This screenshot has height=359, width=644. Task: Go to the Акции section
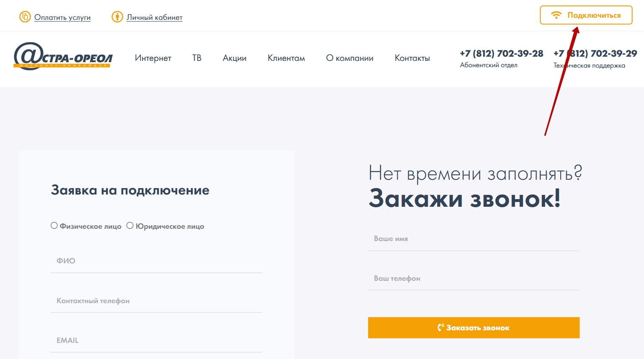[234, 58]
